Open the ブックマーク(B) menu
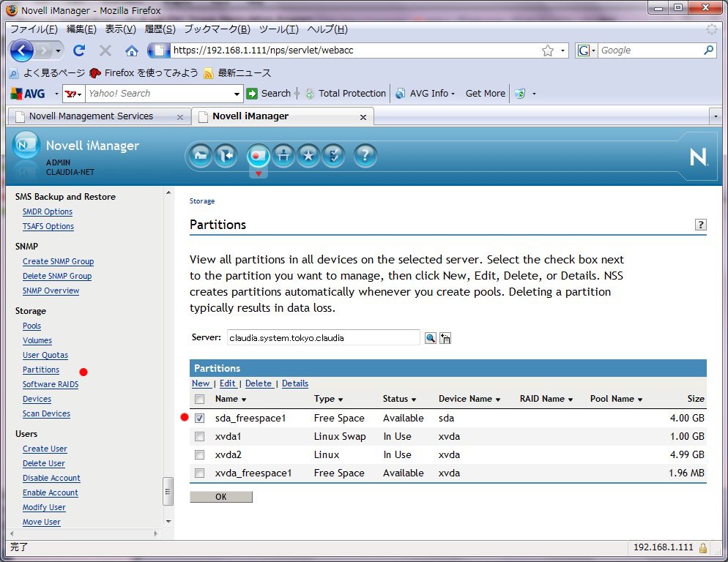Viewport: 728px width, 562px height. tap(218, 29)
